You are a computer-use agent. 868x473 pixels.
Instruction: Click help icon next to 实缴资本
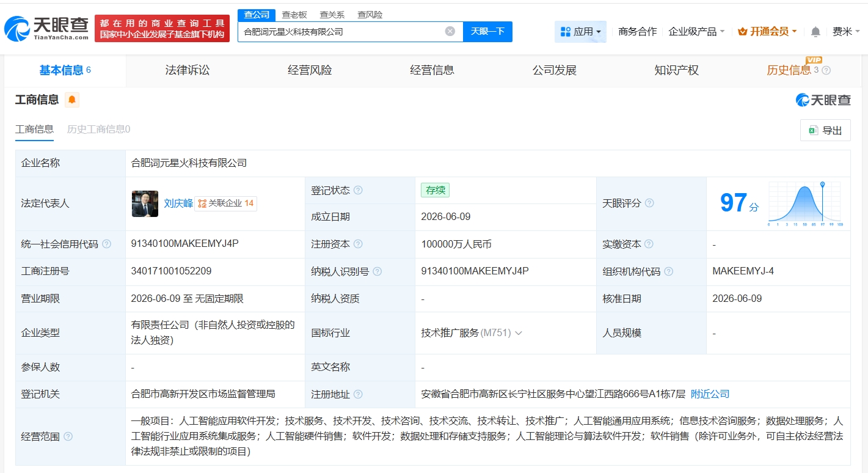(649, 244)
